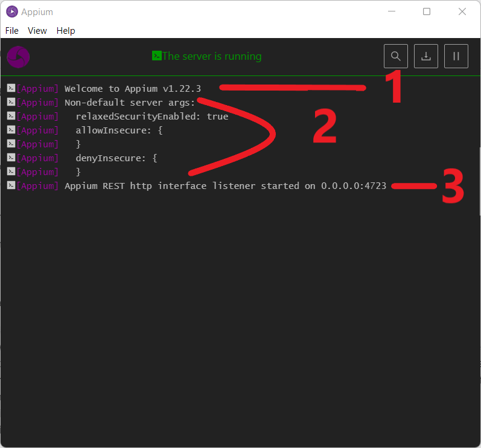Maximize the Appium window
The image size is (481, 448).
427,11
